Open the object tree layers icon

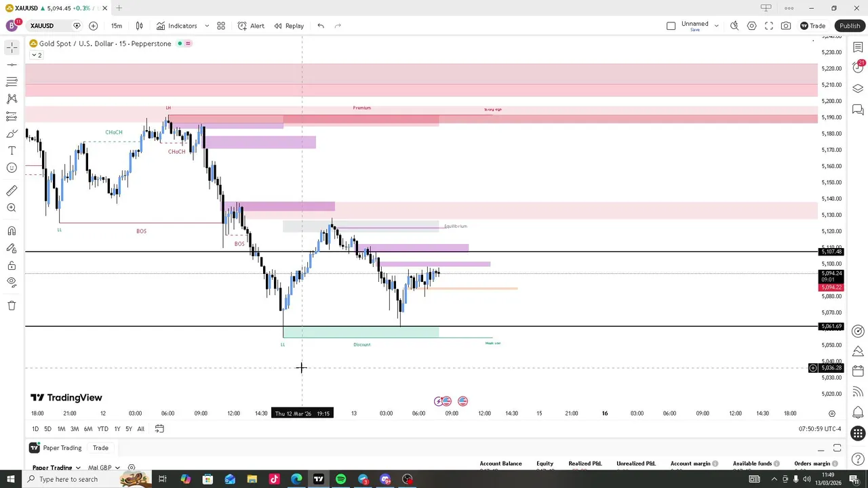click(x=858, y=89)
